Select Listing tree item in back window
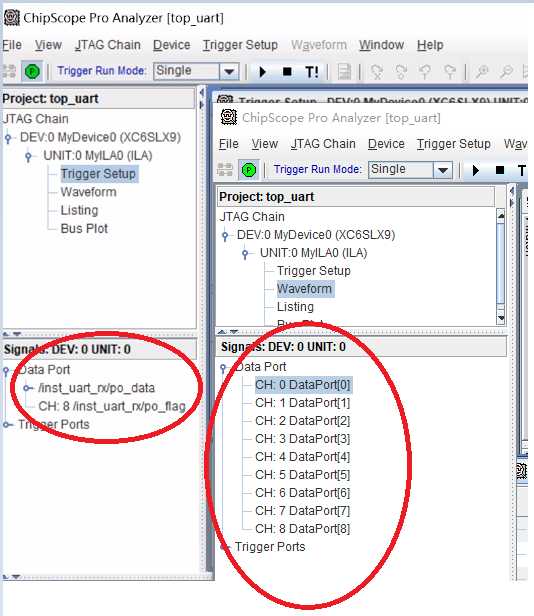Image resolution: width=534 pixels, height=616 pixels. [79, 210]
